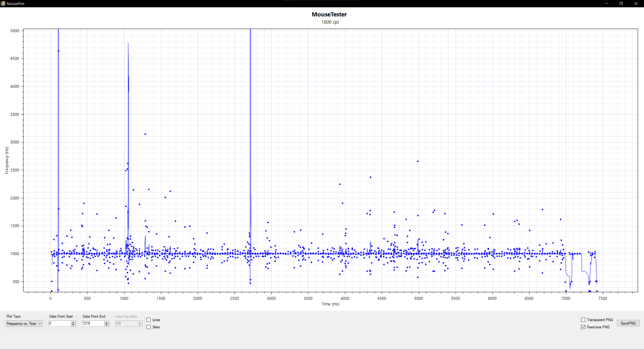Click the Time (ms) axis label
This screenshot has width=644, height=350.
pyautogui.click(x=330, y=304)
